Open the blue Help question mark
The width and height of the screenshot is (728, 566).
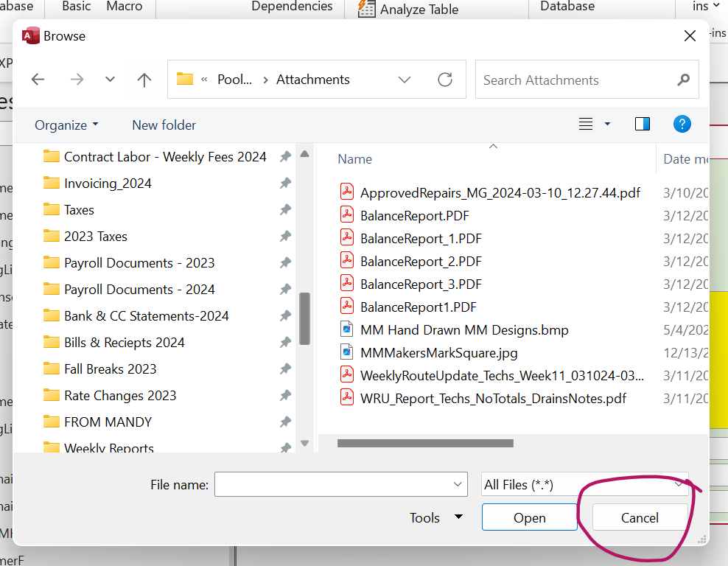pos(682,125)
